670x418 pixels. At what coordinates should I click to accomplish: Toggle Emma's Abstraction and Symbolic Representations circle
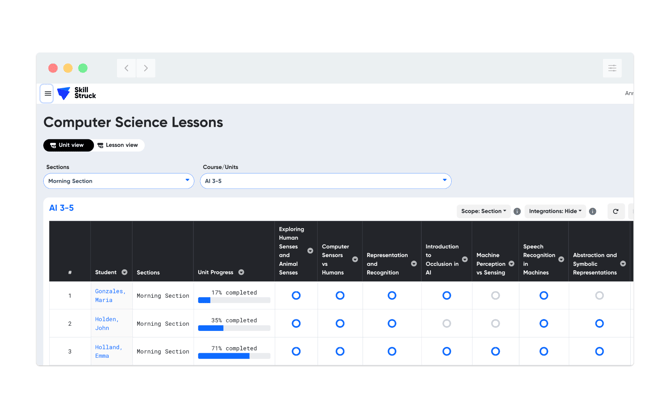(599, 351)
